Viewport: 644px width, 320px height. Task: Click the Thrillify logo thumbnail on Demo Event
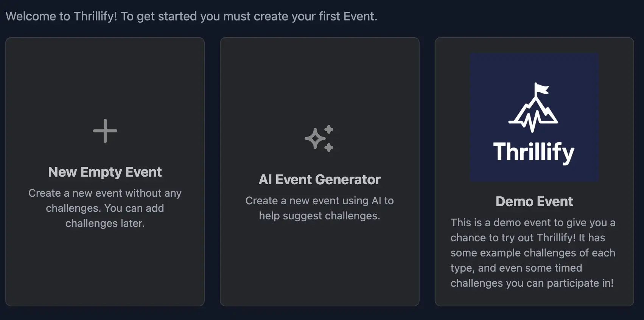[534, 117]
